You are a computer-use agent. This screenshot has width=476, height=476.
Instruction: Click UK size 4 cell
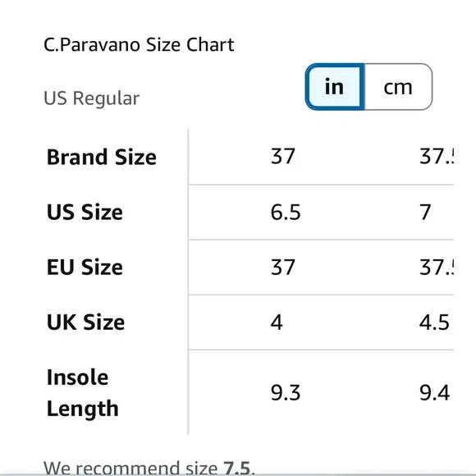(277, 322)
